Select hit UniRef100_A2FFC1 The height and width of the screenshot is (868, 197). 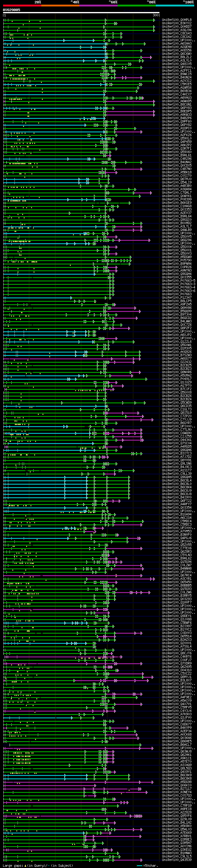pos(177,71)
